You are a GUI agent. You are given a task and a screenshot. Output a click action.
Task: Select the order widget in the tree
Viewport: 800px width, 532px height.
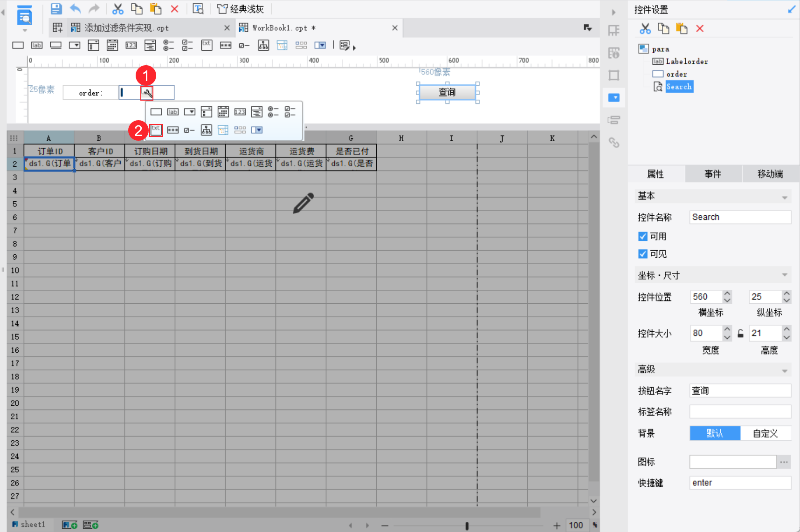tap(676, 74)
